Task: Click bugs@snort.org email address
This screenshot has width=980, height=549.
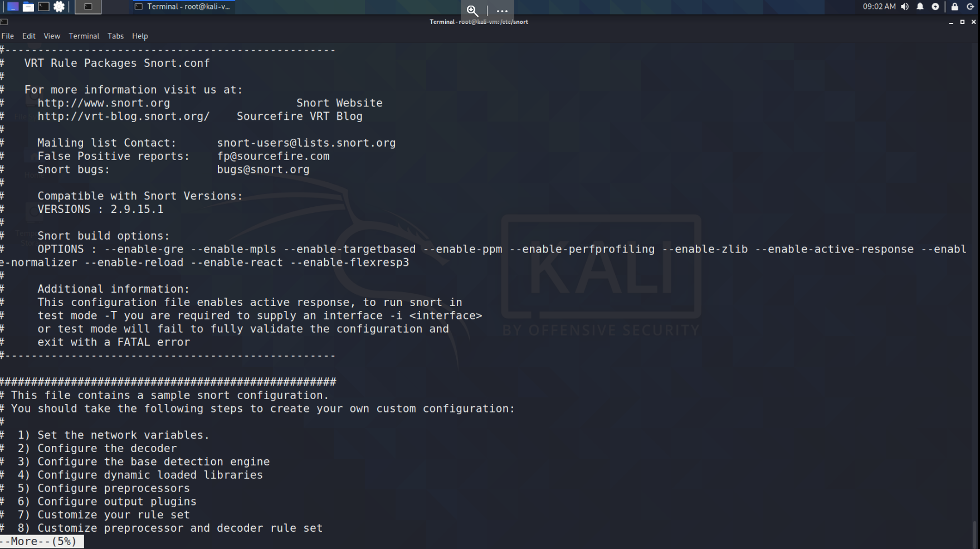Action: 263,170
